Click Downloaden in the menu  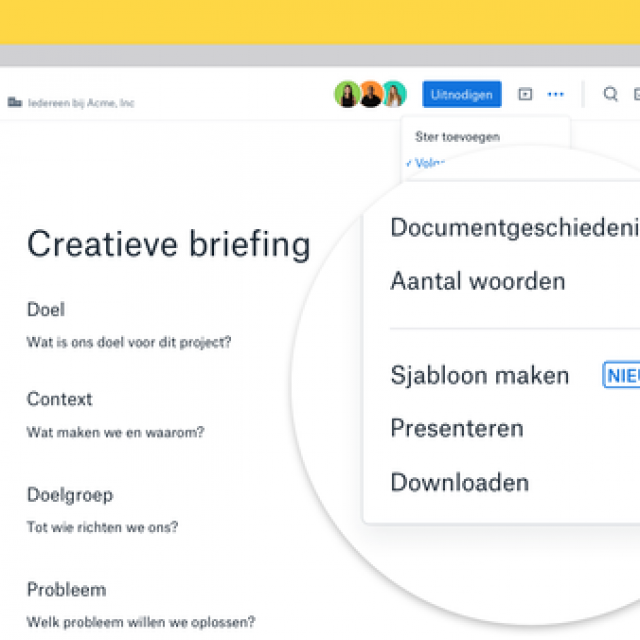[459, 483]
